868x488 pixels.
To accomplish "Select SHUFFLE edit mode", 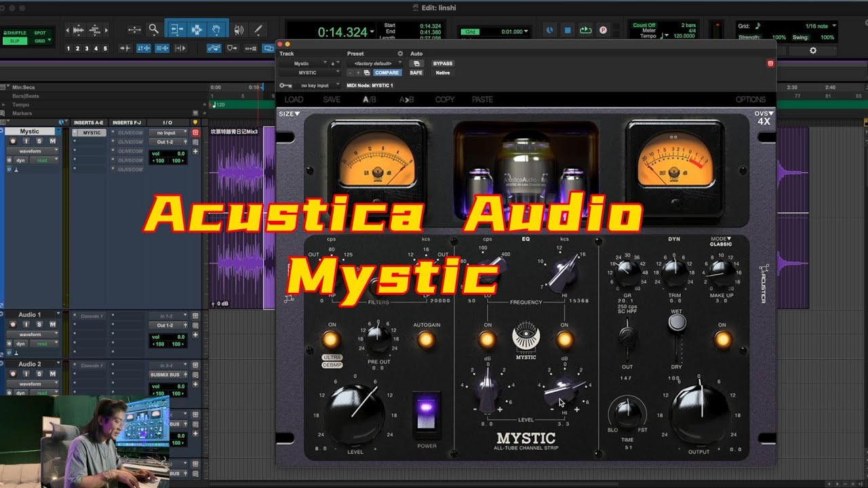I will pyautogui.click(x=14, y=33).
